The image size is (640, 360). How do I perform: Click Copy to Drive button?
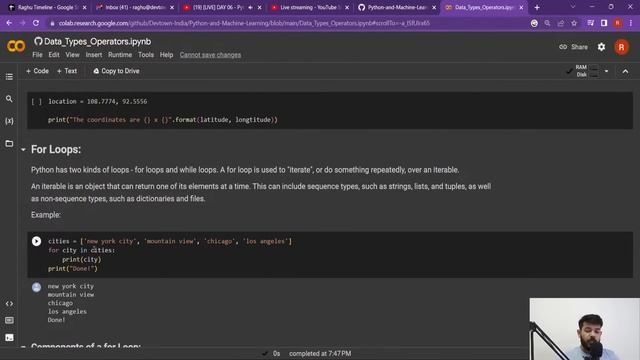tap(116, 71)
